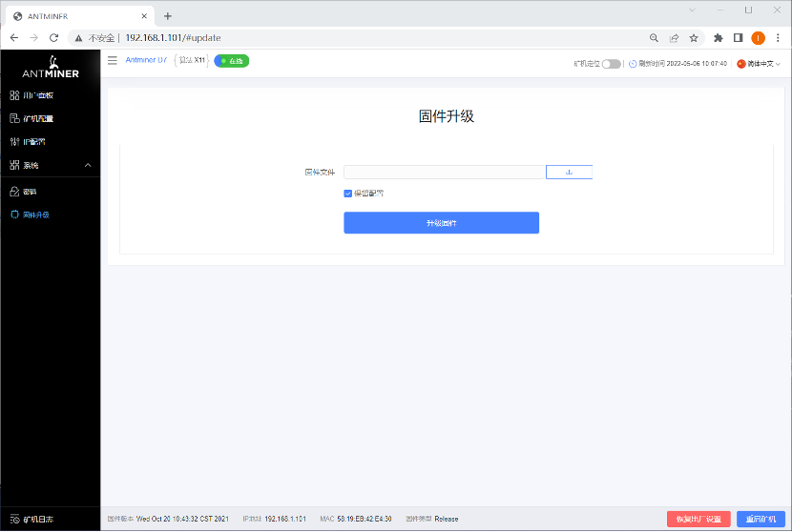Viewport: 792px width, 532px height.
Task: Open the IP配置 settings page
Action: [28, 142]
